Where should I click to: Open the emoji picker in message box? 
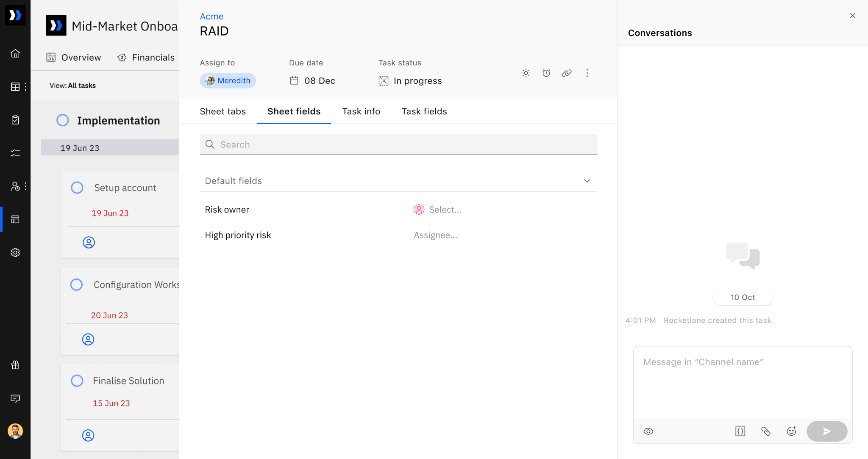(791, 431)
